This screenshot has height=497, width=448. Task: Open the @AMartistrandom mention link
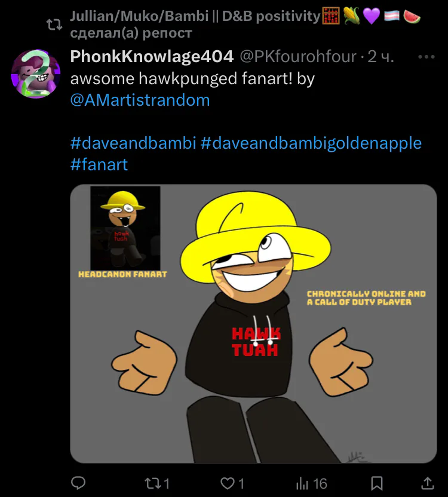[140, 100]
